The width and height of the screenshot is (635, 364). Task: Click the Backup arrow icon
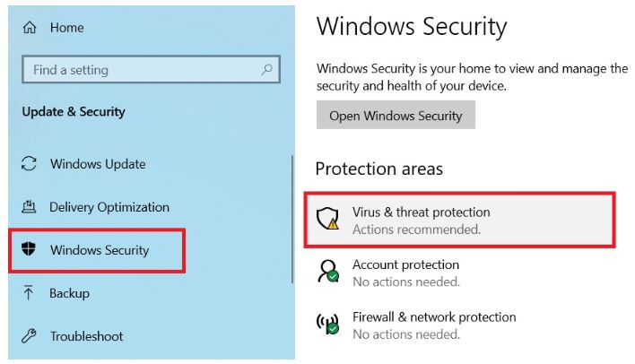pyautogui.click(x=30, y=293)
